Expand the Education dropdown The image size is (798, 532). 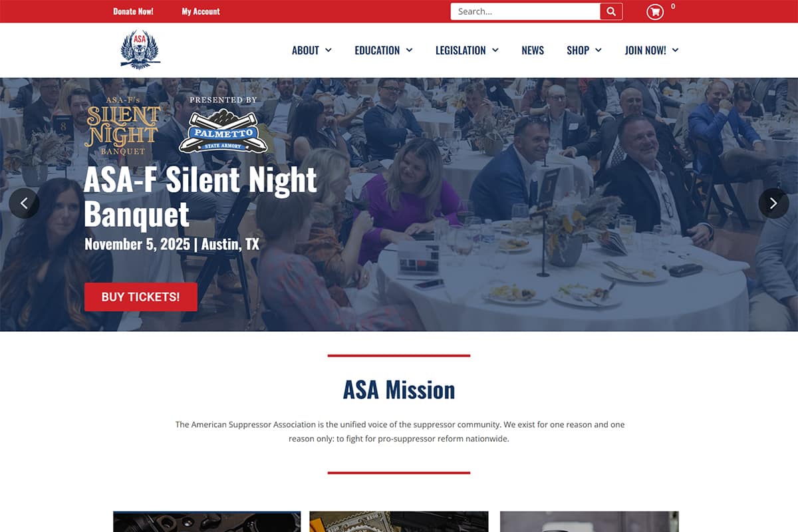(x=384, y=51)
